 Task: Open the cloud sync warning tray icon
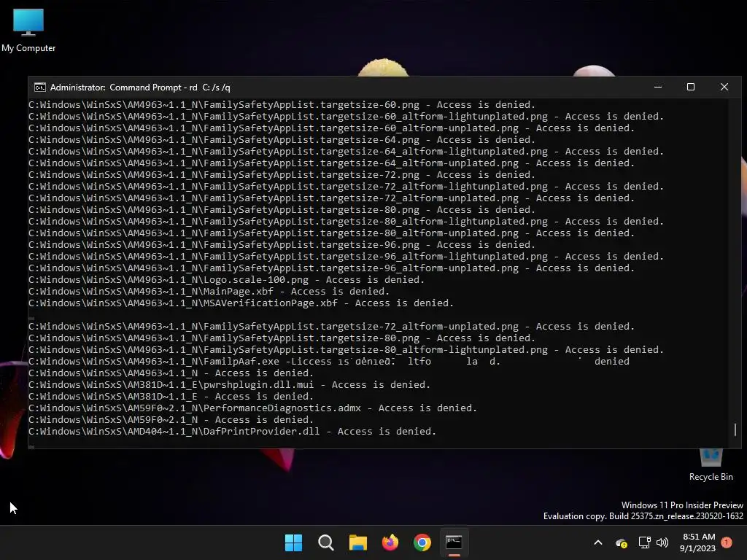[x=621, y=542]
